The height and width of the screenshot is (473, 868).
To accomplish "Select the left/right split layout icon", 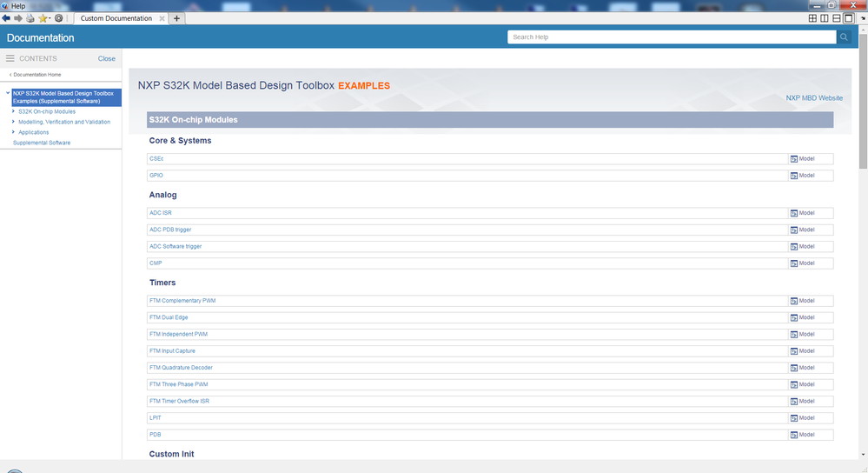I will point(825,18).
